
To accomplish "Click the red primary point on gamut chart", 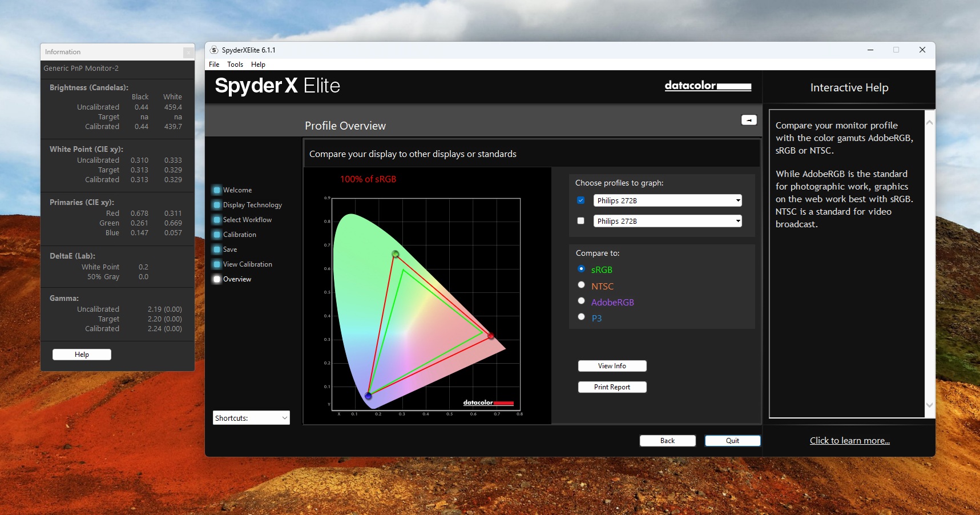I will click(x=490, y=336).
